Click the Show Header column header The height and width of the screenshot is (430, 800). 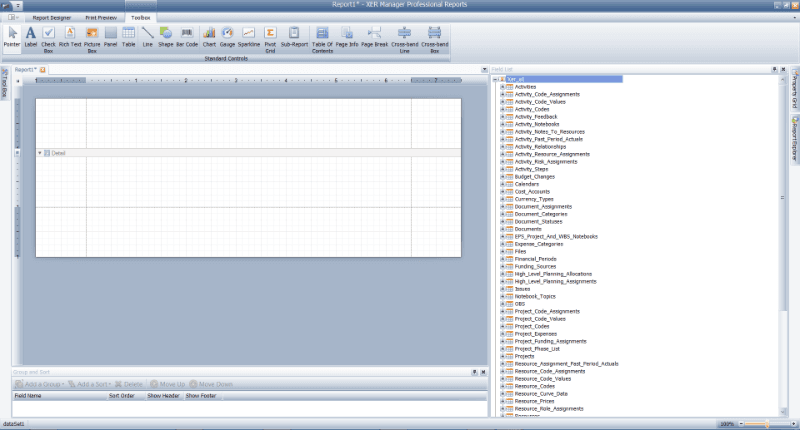pyautogui.click(x=163, y=396)
